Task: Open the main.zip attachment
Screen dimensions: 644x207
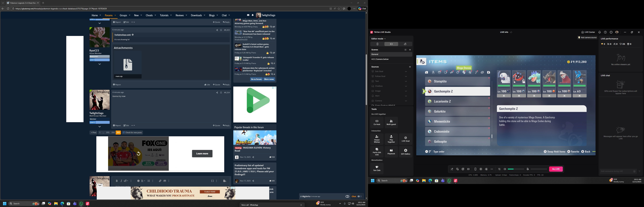Action: pos(128,65)
